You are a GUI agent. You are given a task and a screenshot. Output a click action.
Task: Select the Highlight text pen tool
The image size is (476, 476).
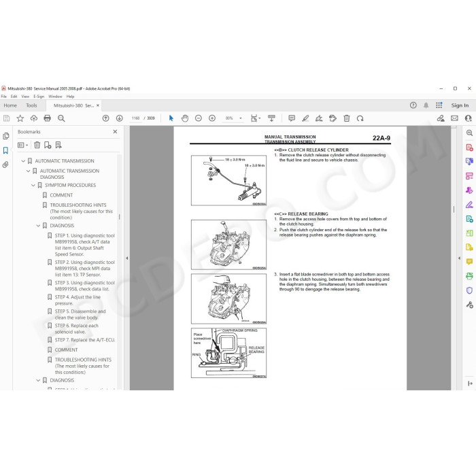[x=305, y=118]
